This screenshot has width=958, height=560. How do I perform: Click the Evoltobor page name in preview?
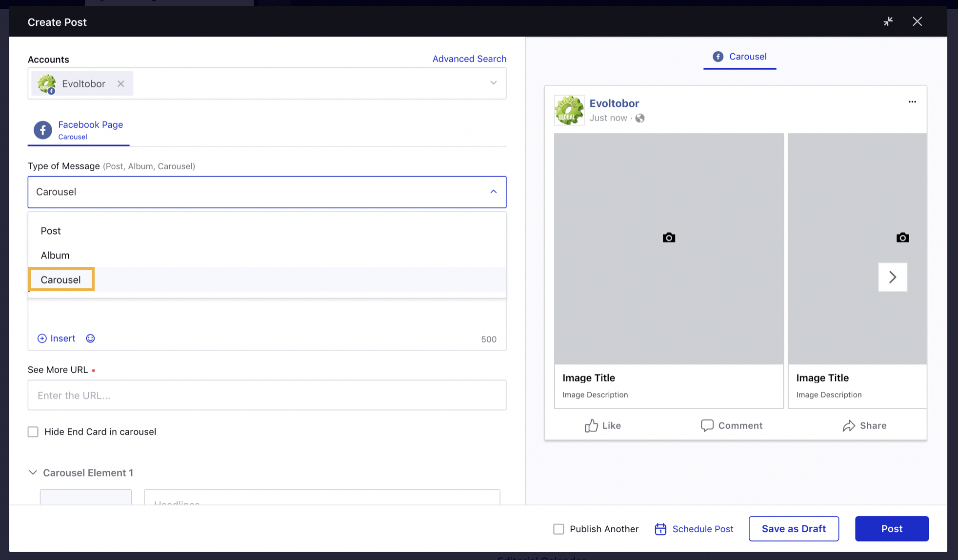614,103
